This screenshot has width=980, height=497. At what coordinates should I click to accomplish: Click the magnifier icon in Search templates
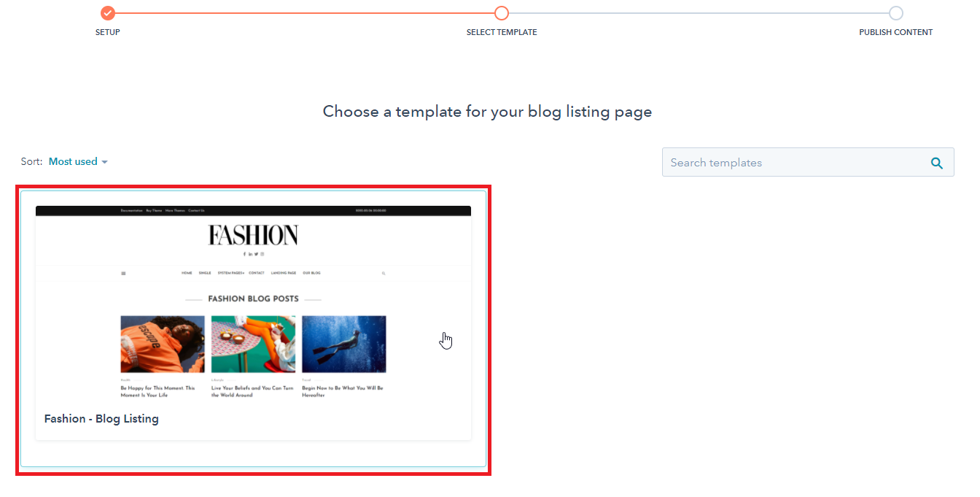[x=937, y=163]
